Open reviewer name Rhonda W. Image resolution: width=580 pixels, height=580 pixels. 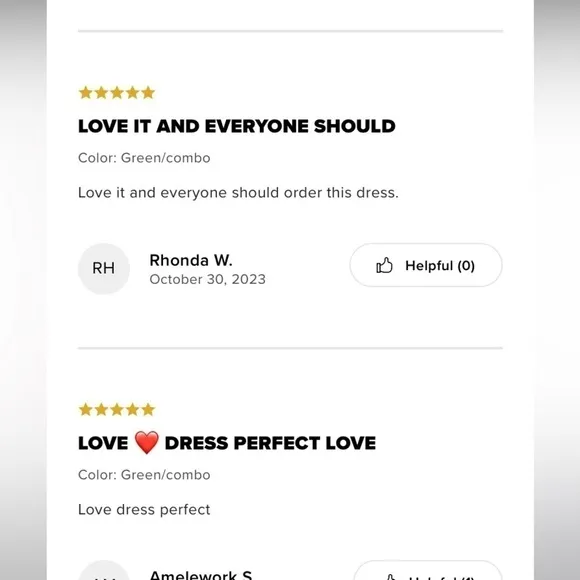(191, 260)
